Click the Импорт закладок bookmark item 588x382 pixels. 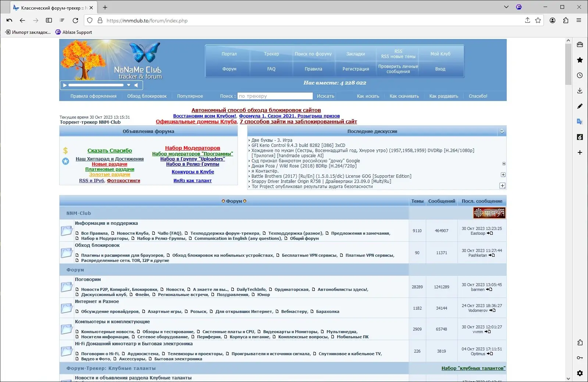tap(28, 32)
